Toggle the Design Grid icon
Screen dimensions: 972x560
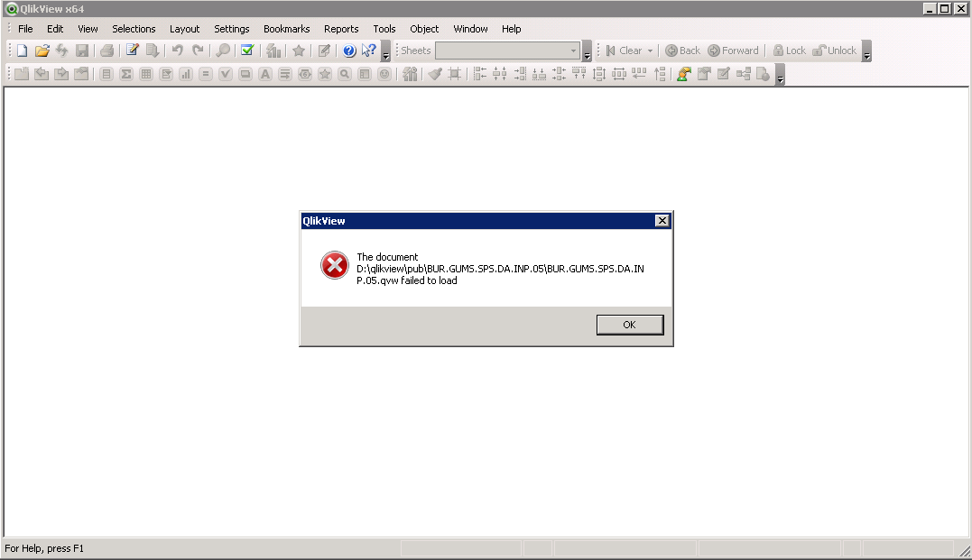click(x=455, y=74)
